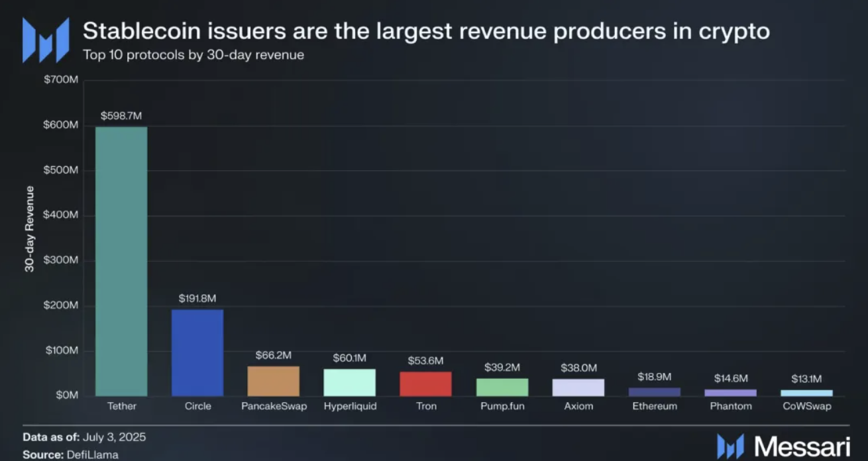Click the Messari wordmark text
The width and height of the screenshot is (868, 461).
click(x=802, y=445)
